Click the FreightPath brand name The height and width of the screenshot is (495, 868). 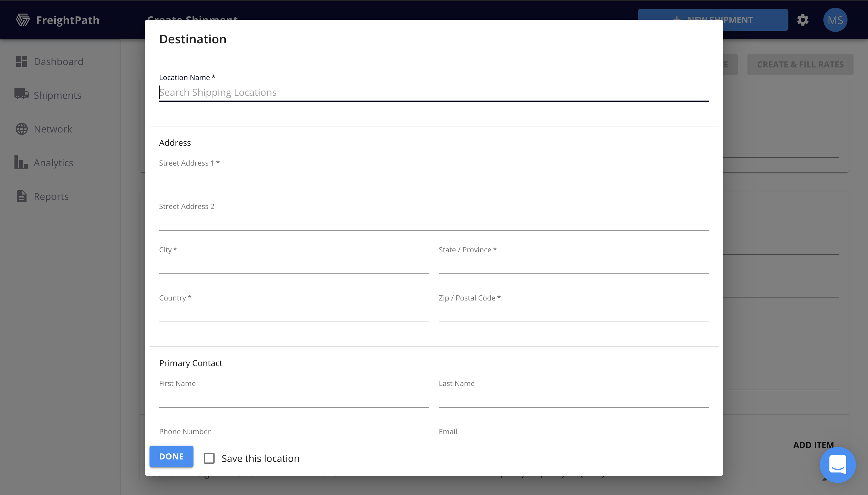click(x=68, y=20)
